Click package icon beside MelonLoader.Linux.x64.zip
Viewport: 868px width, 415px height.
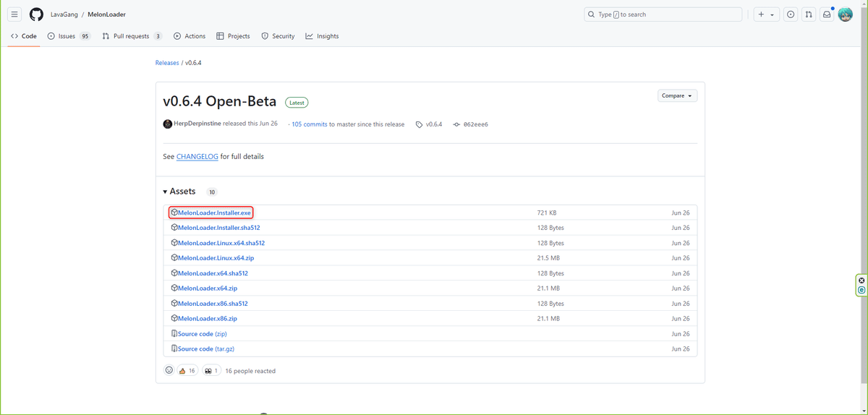174,257
